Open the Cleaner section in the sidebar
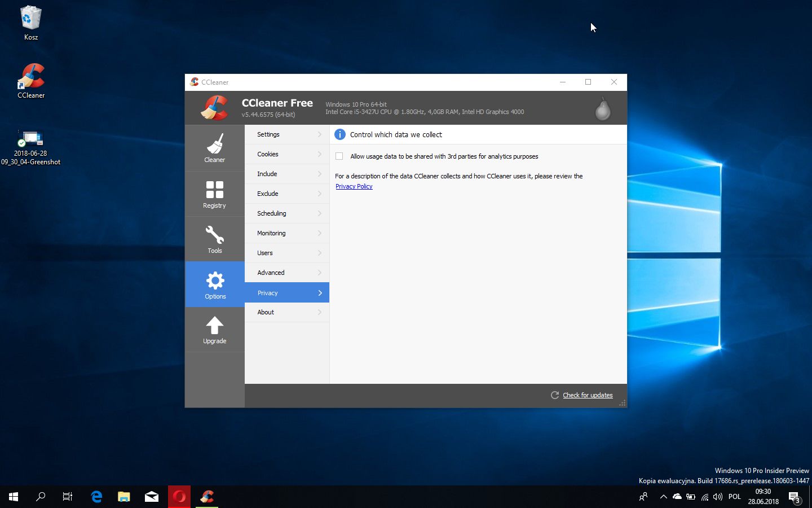This screenshot has width=812, height=508. pyautogui.click(x=214, y=148)
